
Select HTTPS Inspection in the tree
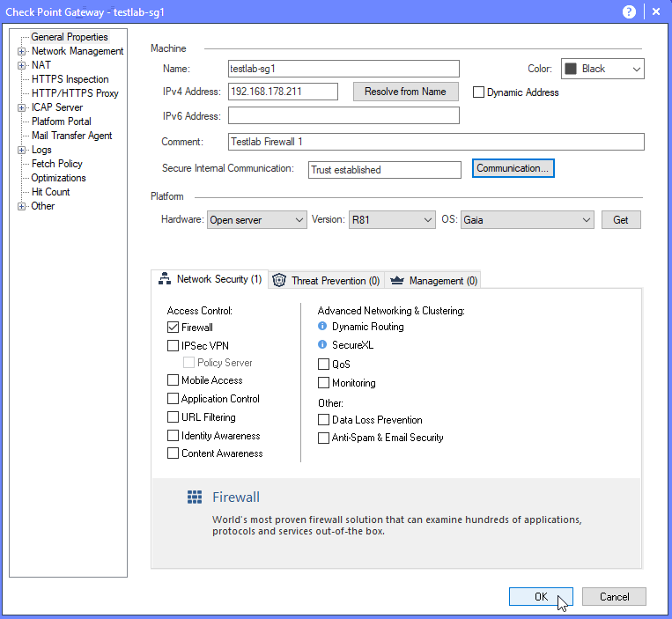(70, 79)
